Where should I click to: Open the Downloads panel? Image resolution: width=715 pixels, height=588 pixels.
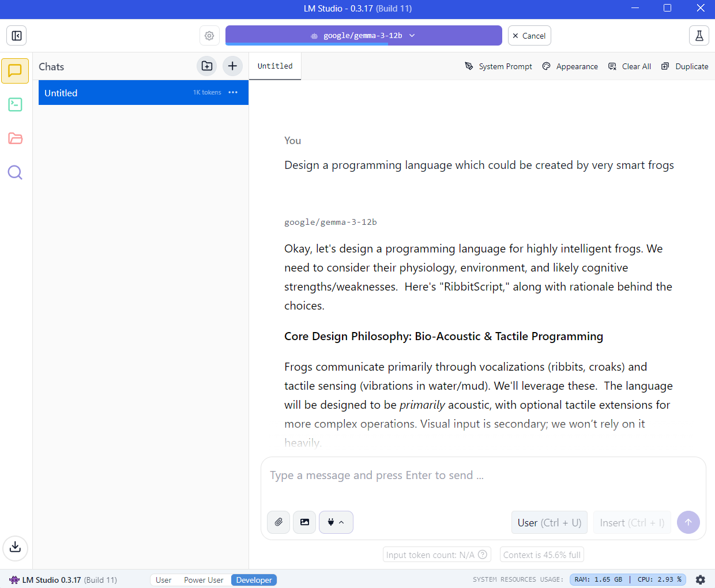(x=15, y=547)
